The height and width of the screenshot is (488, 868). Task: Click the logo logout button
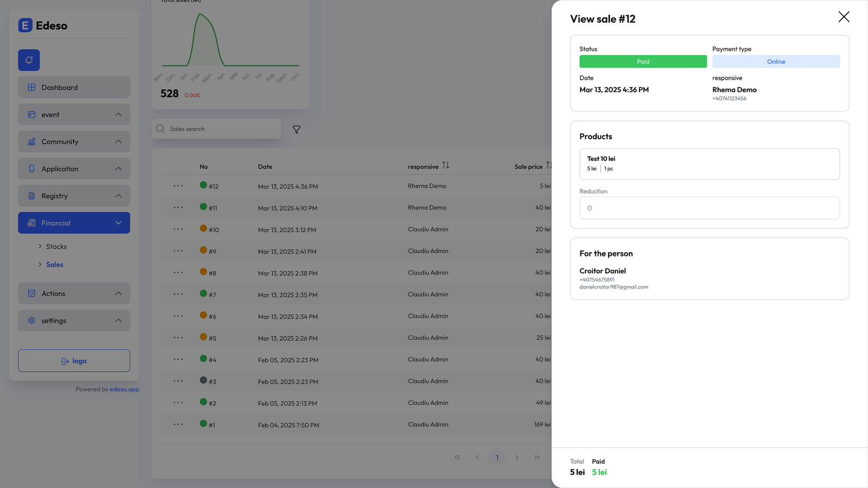pos(74,361)
